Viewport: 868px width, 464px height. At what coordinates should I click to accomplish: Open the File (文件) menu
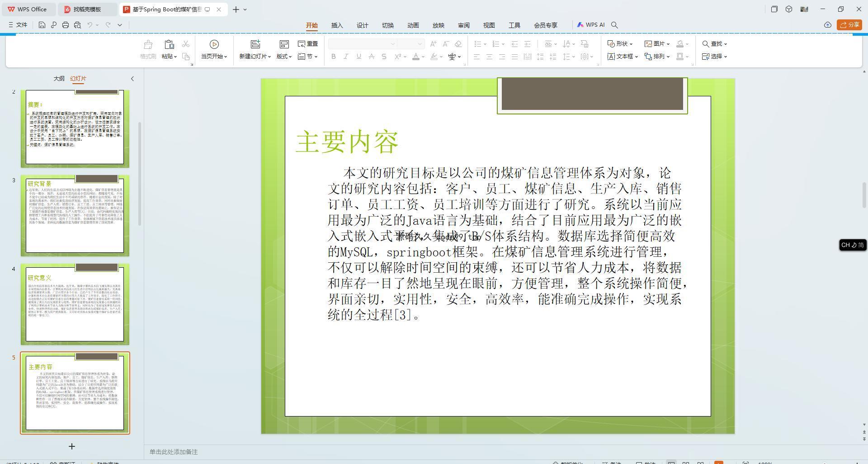18,25
